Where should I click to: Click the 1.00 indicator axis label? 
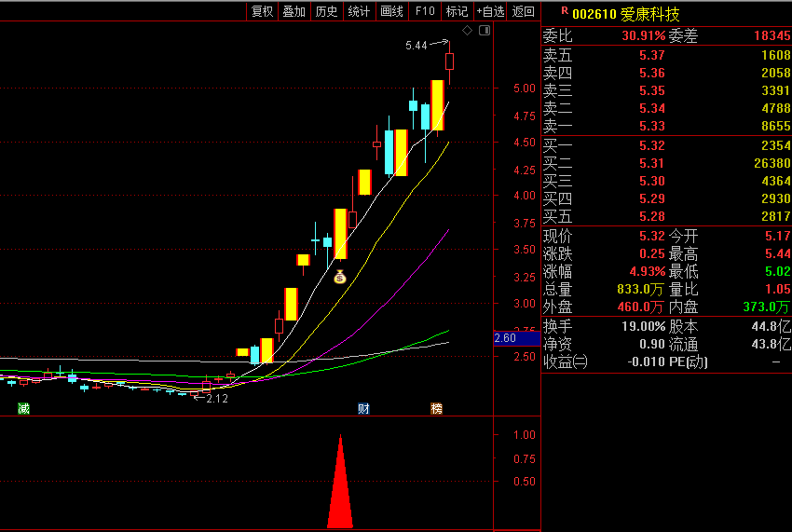point(525,434)
